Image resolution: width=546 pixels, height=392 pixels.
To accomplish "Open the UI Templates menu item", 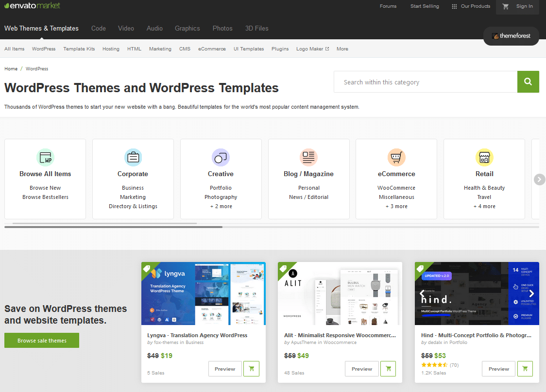I will pos(249,49).
